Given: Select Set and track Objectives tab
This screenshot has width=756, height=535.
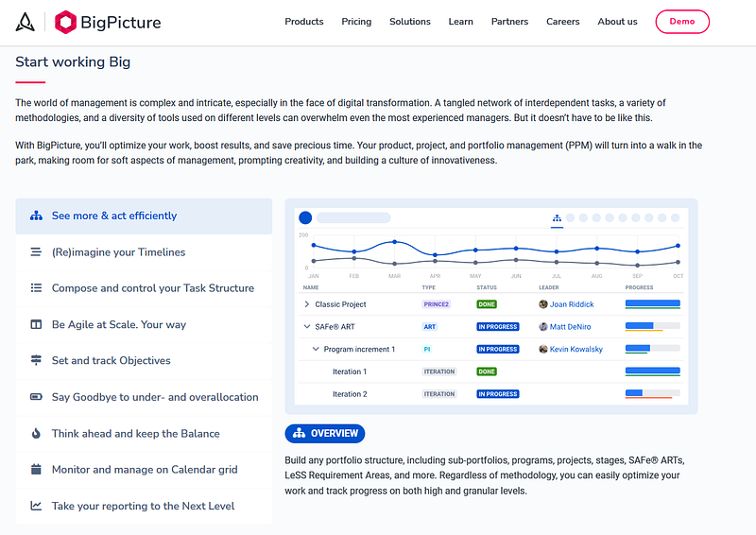Looking at the screenshot, I should click(144, 361).
